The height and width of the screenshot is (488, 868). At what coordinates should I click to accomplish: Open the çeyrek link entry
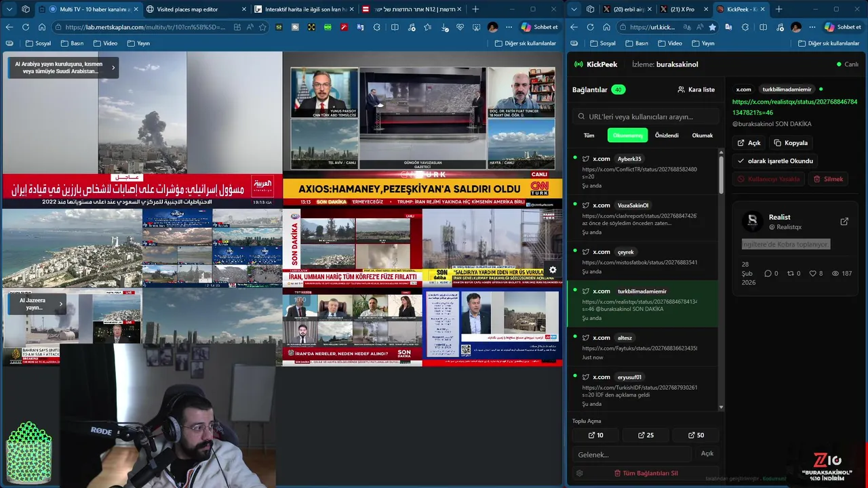(643, 261)
